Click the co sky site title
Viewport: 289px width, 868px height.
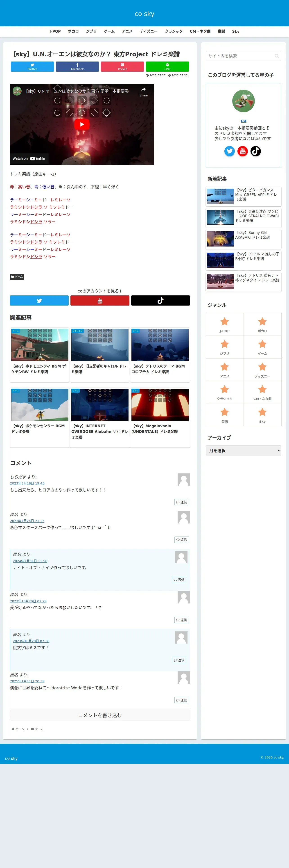pos(144,14)
